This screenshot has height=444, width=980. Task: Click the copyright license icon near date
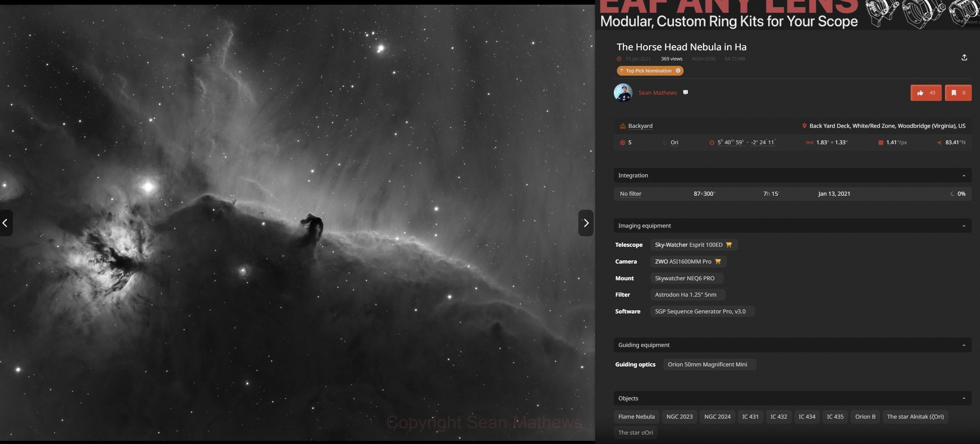tap(619, 59)
